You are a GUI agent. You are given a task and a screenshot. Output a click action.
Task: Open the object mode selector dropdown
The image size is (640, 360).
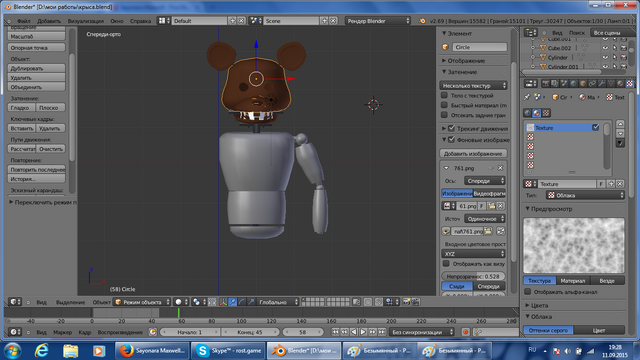point(142,302)
